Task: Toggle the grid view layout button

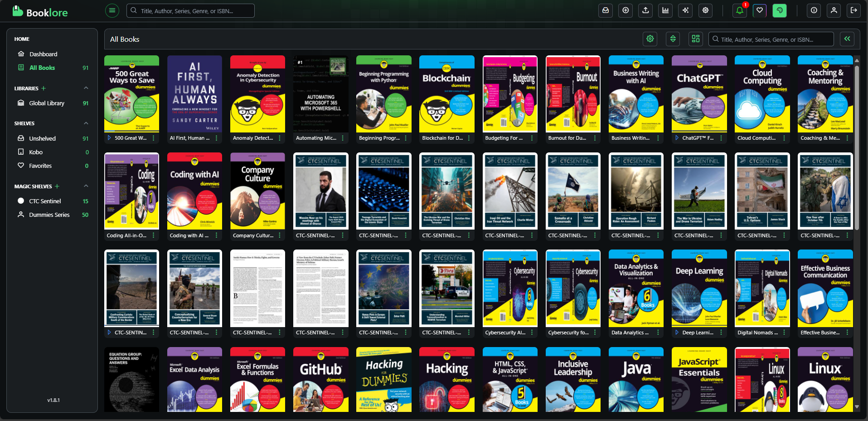Action: pos(695,39)
